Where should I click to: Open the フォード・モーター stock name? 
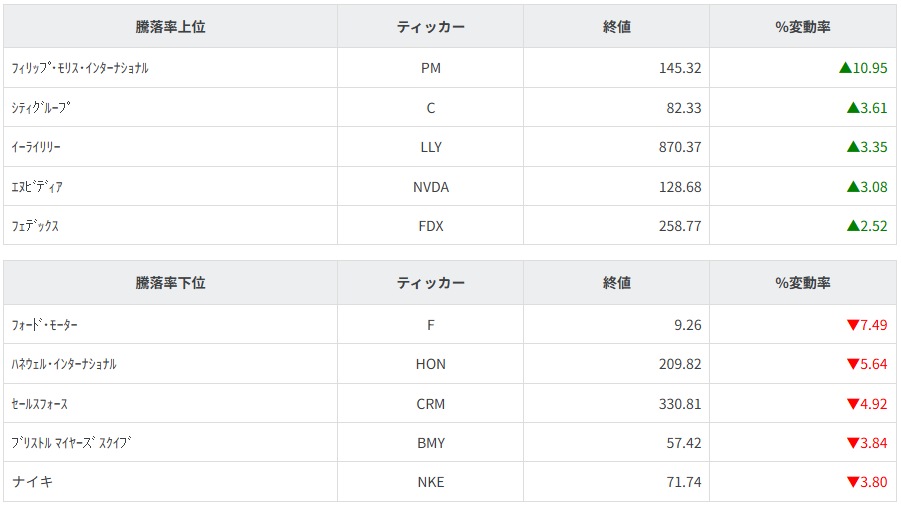(45, 325)
